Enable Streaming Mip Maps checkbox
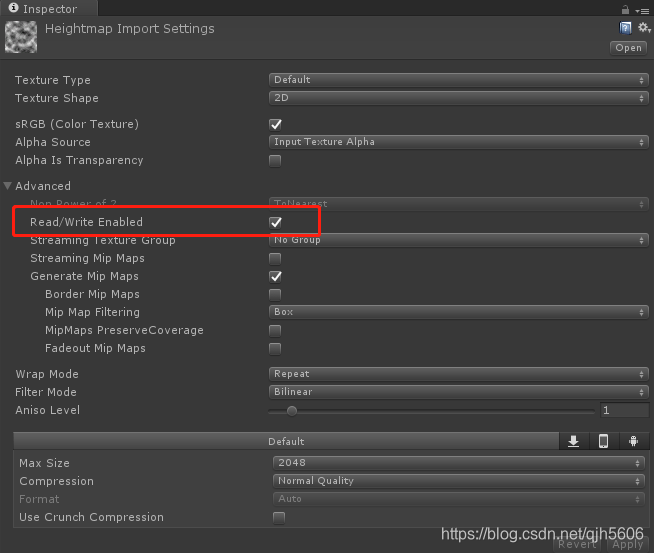This screenshot has height=553, width=654. (275, 259)
